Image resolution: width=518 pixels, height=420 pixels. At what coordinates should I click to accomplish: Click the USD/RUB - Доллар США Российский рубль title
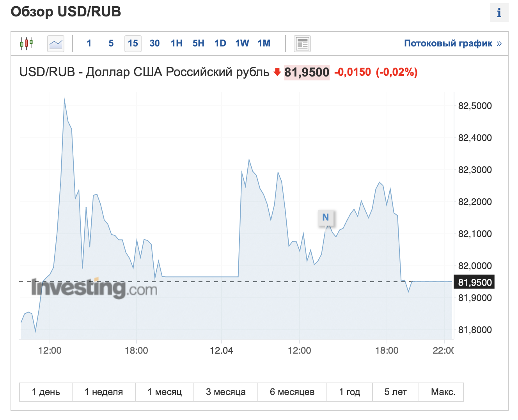[144, 72]
